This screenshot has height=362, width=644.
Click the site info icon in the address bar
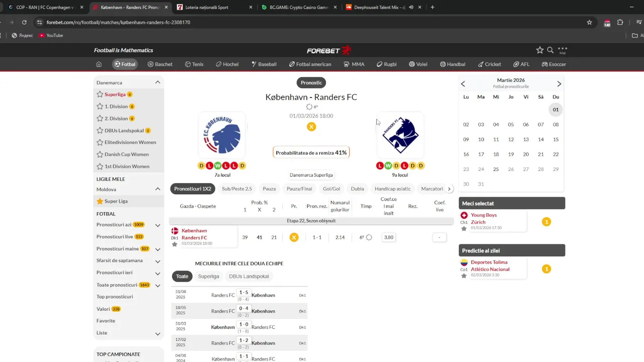(40, 22)
